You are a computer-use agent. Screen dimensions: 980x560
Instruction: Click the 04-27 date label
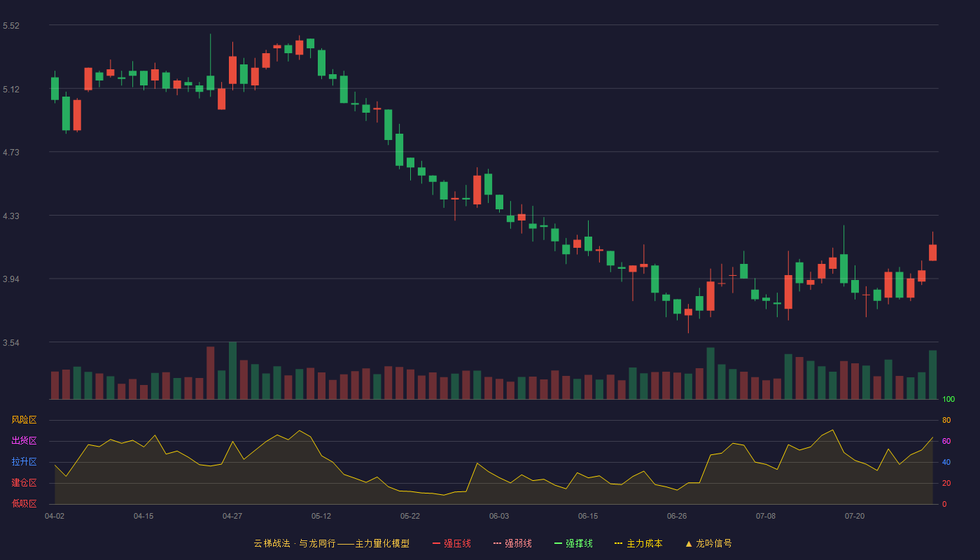(232, 516)
